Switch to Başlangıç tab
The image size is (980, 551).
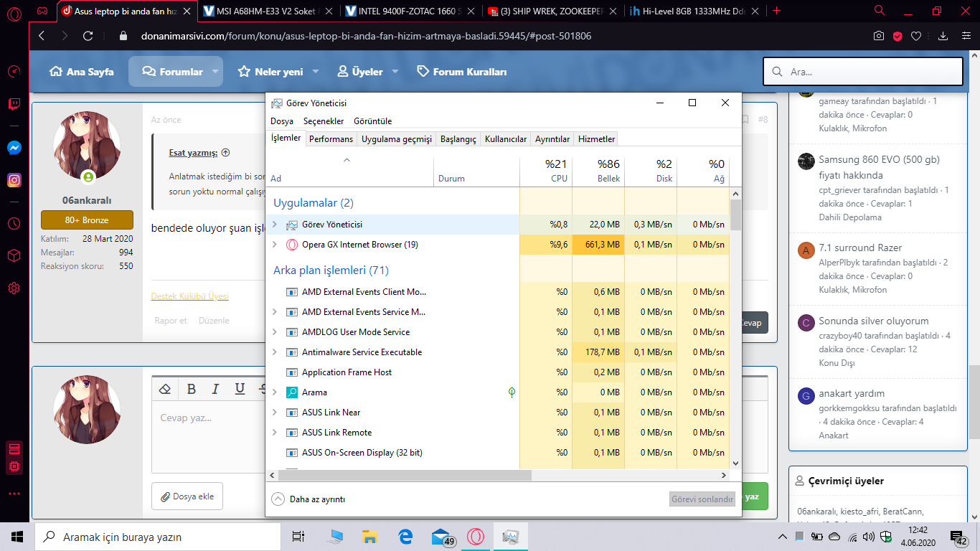pos(458,139)
